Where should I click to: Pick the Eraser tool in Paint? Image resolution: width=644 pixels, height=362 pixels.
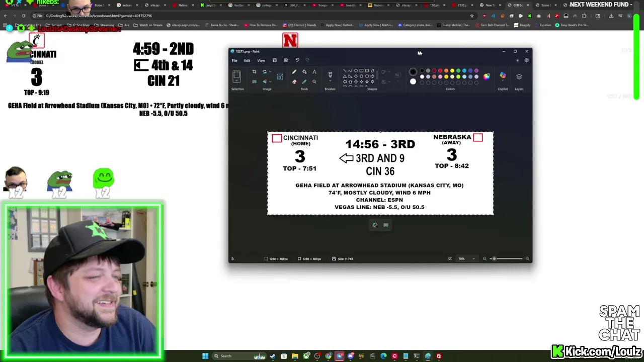point(294,81)
